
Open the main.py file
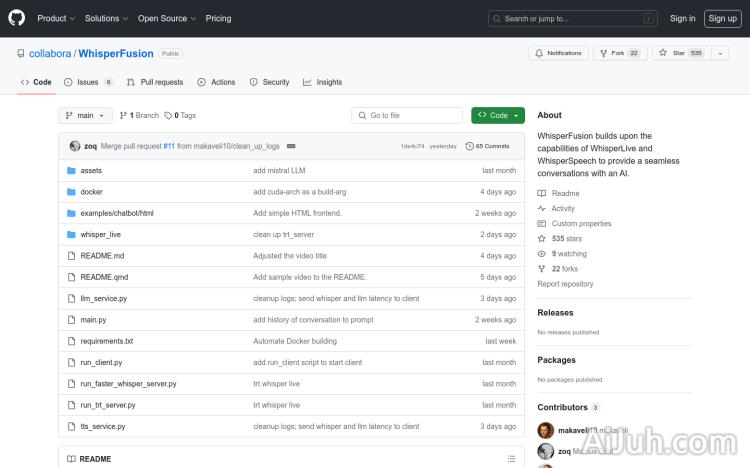93,320
